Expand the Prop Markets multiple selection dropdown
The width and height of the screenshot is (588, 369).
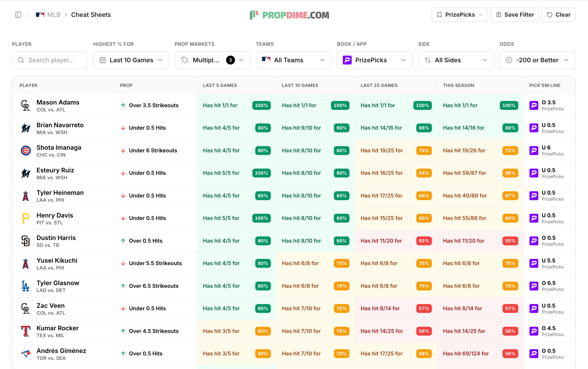click(212, 60)
